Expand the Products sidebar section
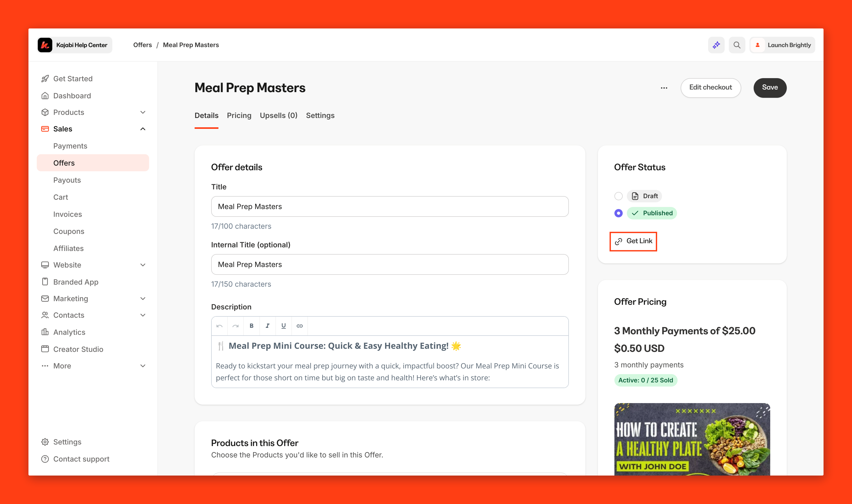Image resolution: width=852 pixels, height=504 pixels. click(x=143, y=112)
